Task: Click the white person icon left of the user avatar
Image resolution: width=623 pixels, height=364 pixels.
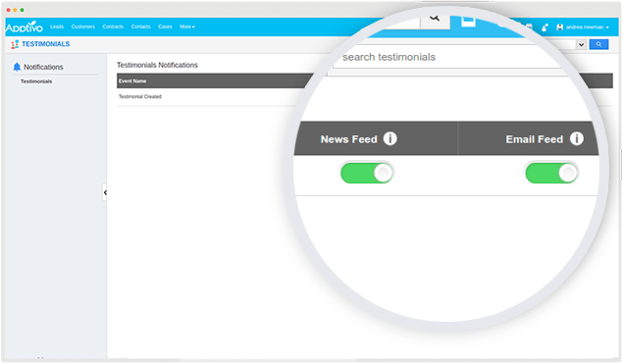Action: 545,27
